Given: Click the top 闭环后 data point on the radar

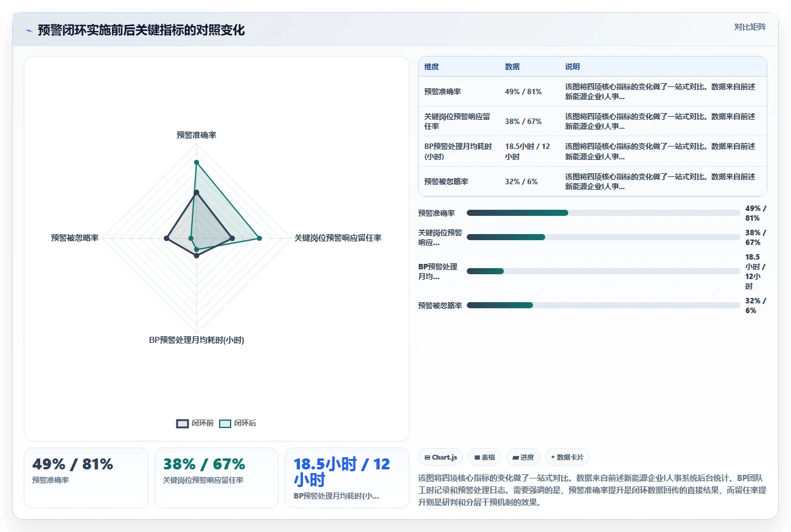Looking at the screenshot, I should point(197,162).
